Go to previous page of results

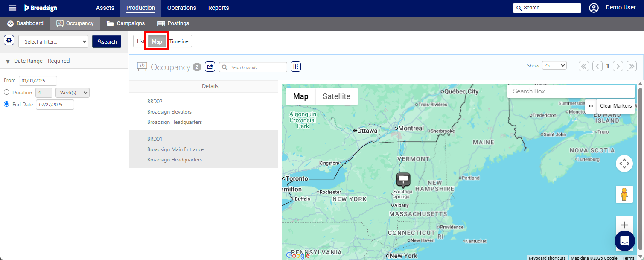pyautogui.click(x=597, y=66)
